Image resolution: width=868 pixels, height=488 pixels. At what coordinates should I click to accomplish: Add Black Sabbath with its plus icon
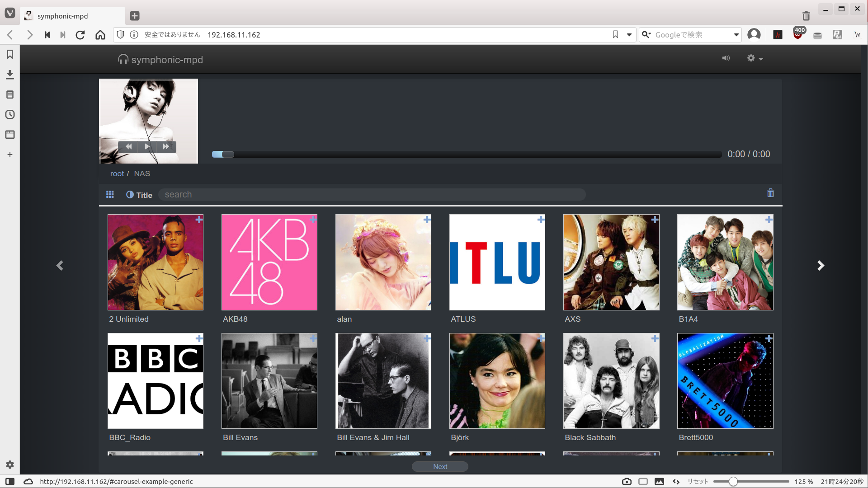tap(655, 338)
